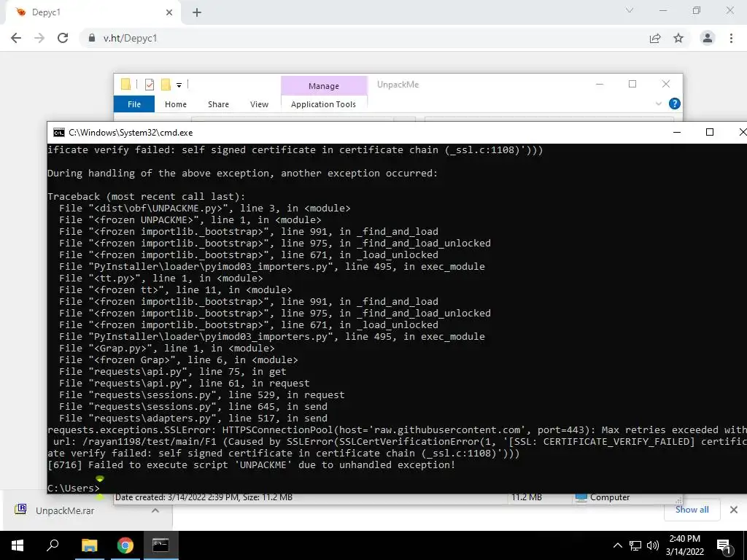
Task: Click the folder icon in Explorer title bar
Action: coord(125,85)
